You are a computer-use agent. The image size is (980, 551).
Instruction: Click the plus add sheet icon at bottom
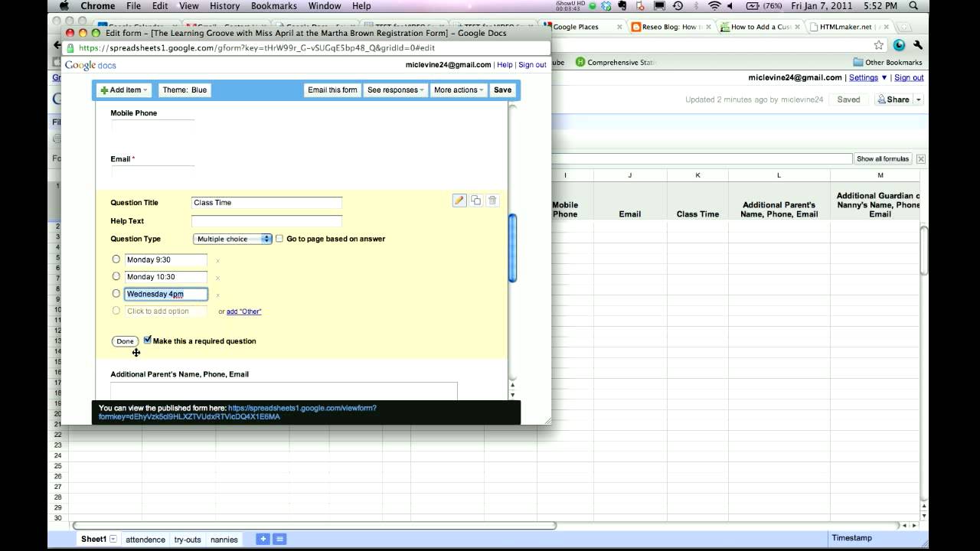coord(263,539)
